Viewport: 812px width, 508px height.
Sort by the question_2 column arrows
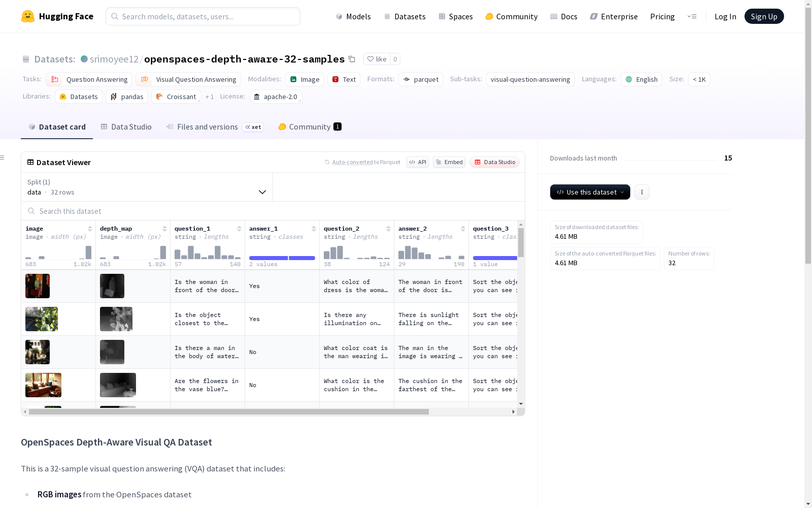point(388,229)
